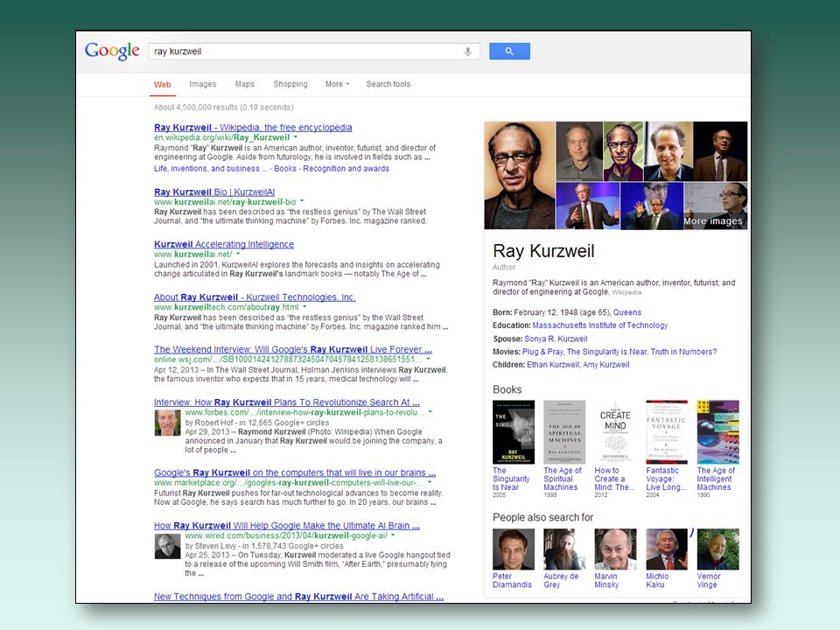Open Wired Ultimate AI Brain result
The width and height of the screenshot is (840, 630).
point(287,526)
